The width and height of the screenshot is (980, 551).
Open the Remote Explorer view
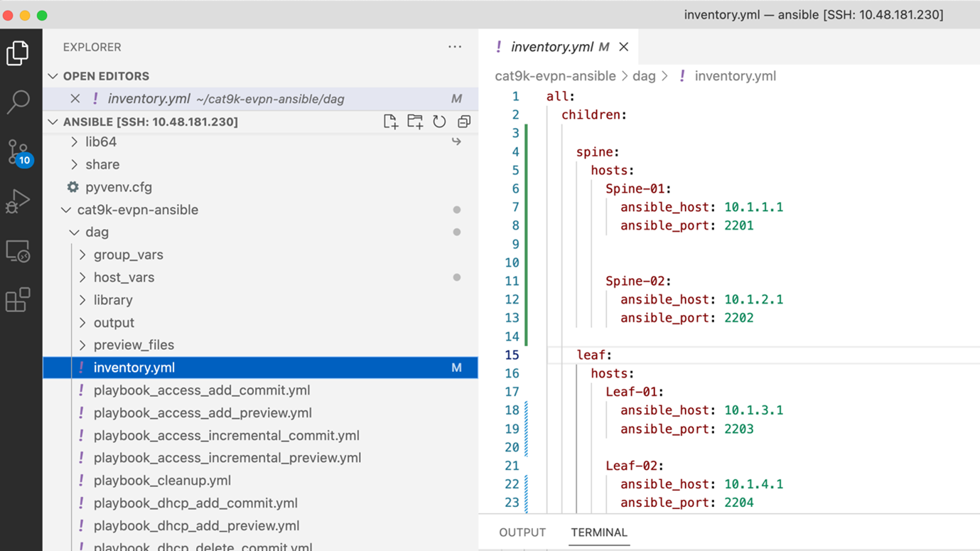18,251
